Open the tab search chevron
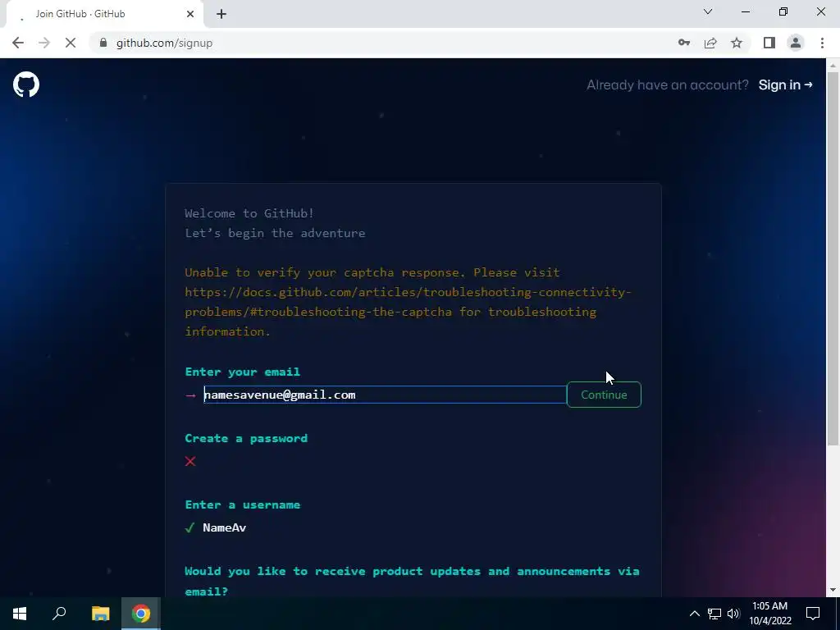The height and width of the screenshot is (630, 840). pos(708,11)
